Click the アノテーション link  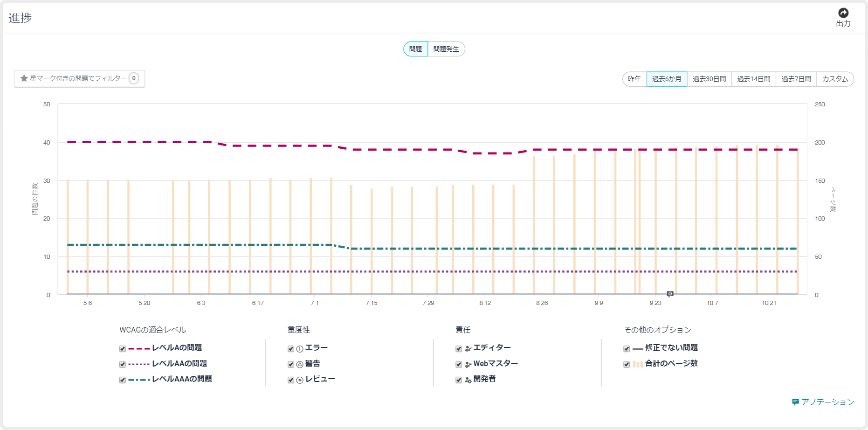coord(827,402)
